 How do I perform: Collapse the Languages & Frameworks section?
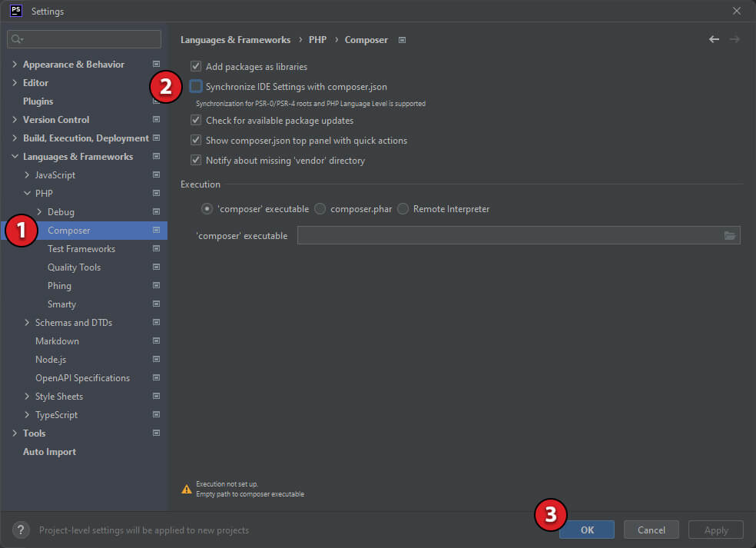point(14,156)
